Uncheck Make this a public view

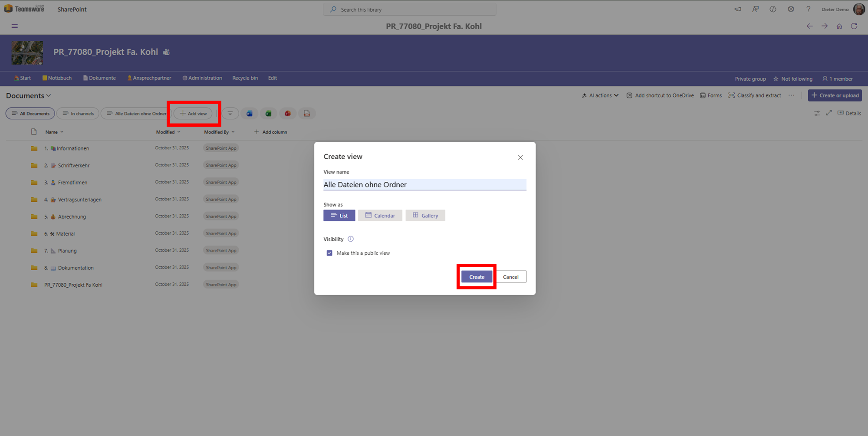pos(329,253)
